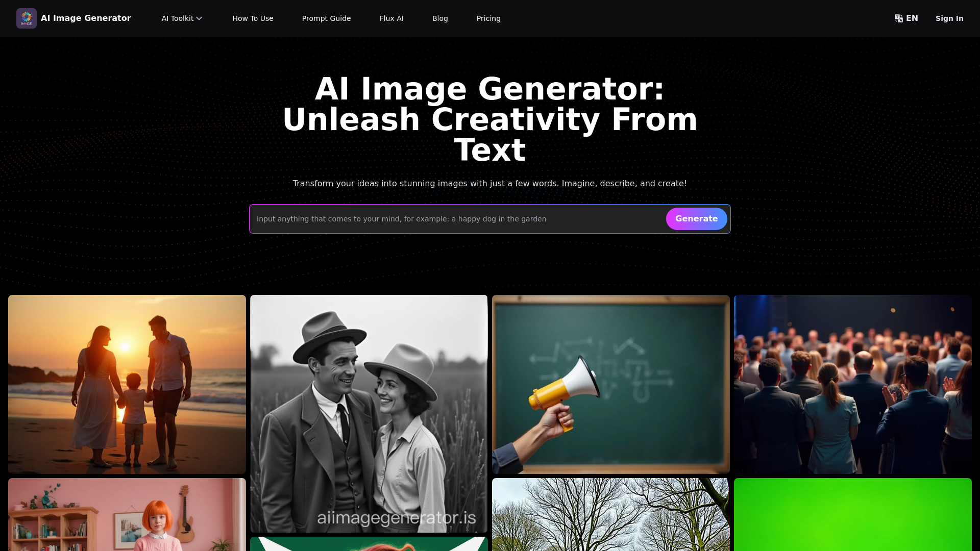Expand the AI Toolkit dropdown menu

[182, 18]
